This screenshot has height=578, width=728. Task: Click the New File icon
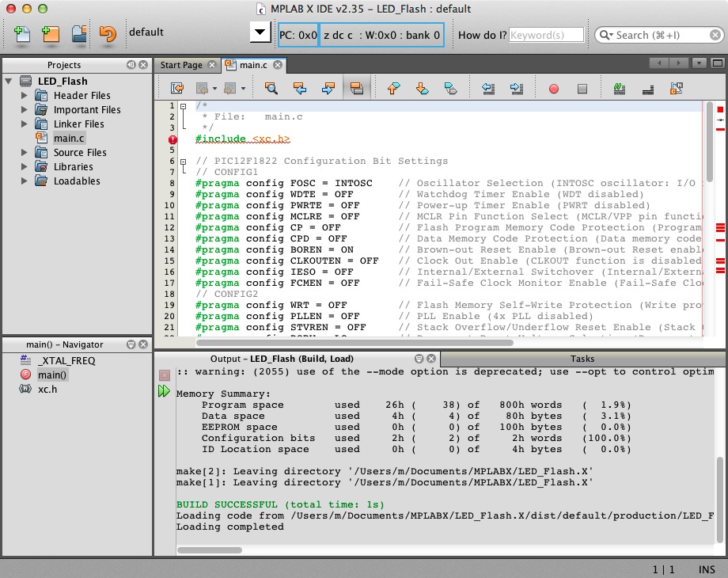coord(22,33)
